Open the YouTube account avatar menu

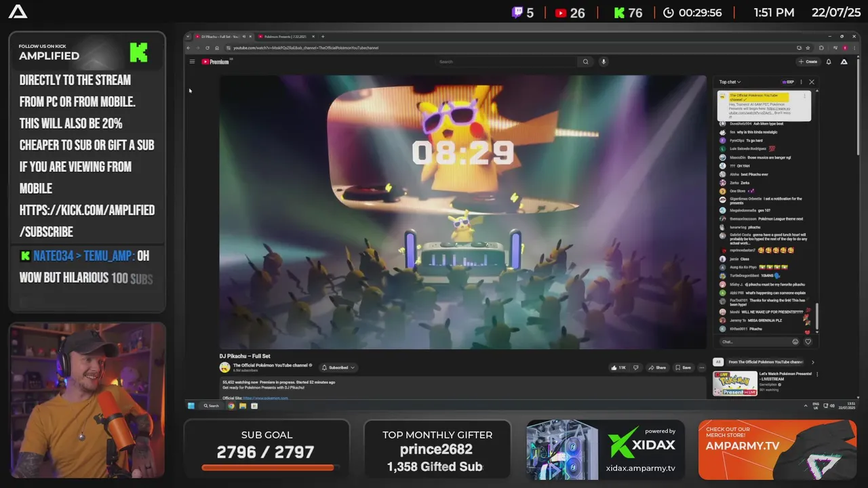point(844,62)
